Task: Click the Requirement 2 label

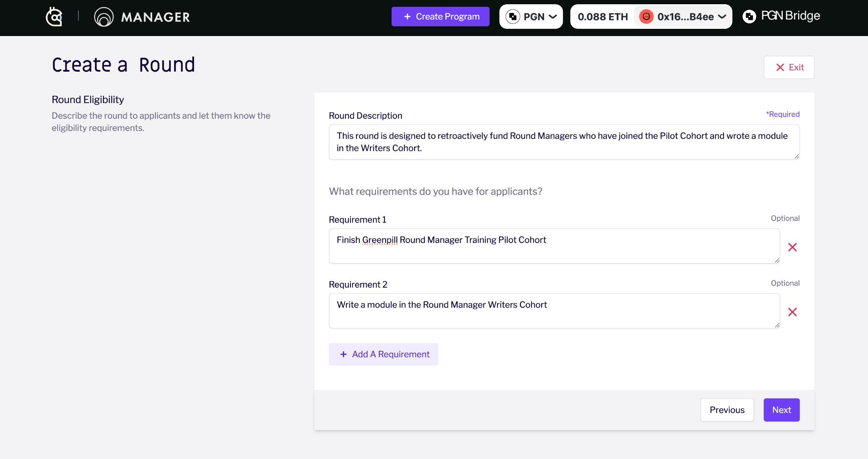Action: coord(358,285)
